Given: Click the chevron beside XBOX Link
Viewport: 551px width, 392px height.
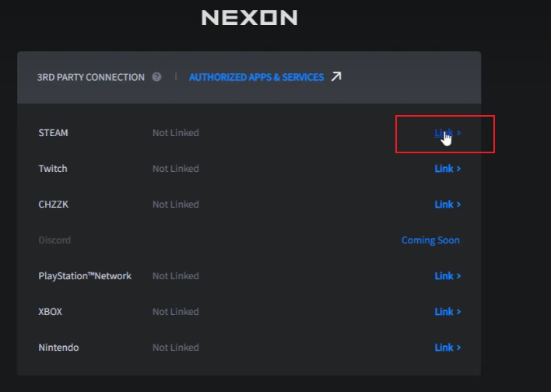Looking at the screenshot, I should pos(458,312).
